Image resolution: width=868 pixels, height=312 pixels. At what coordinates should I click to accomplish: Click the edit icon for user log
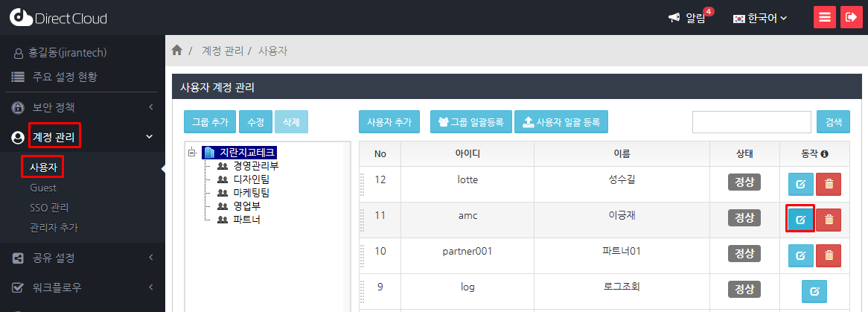814,291
